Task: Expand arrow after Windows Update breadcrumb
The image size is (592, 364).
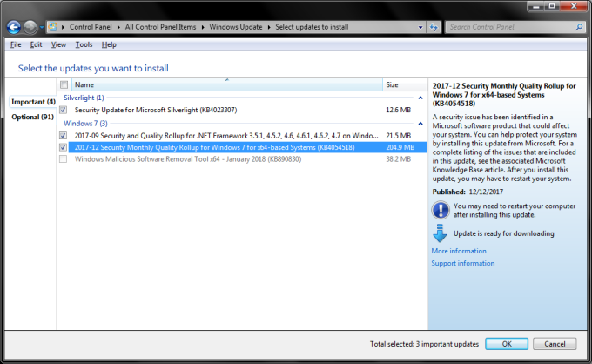Action: click(x=269, y=27)
